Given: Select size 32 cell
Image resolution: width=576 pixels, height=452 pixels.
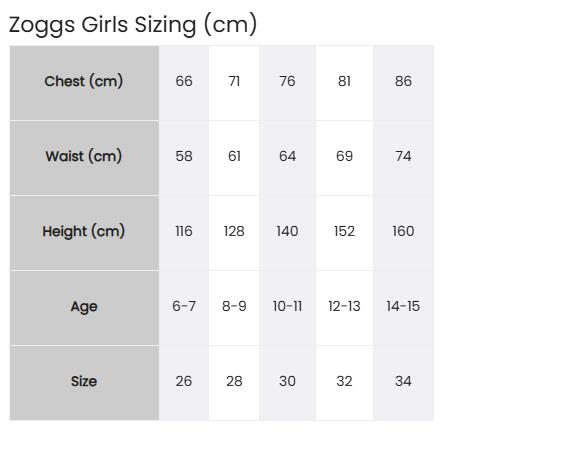Looking at the screenshot, I should pyautogui.click(x=344, y=383).
